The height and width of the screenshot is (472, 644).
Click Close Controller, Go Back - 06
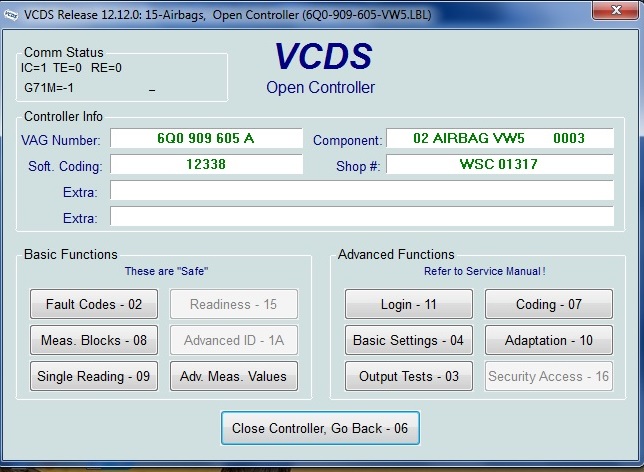tap(320, 428)
